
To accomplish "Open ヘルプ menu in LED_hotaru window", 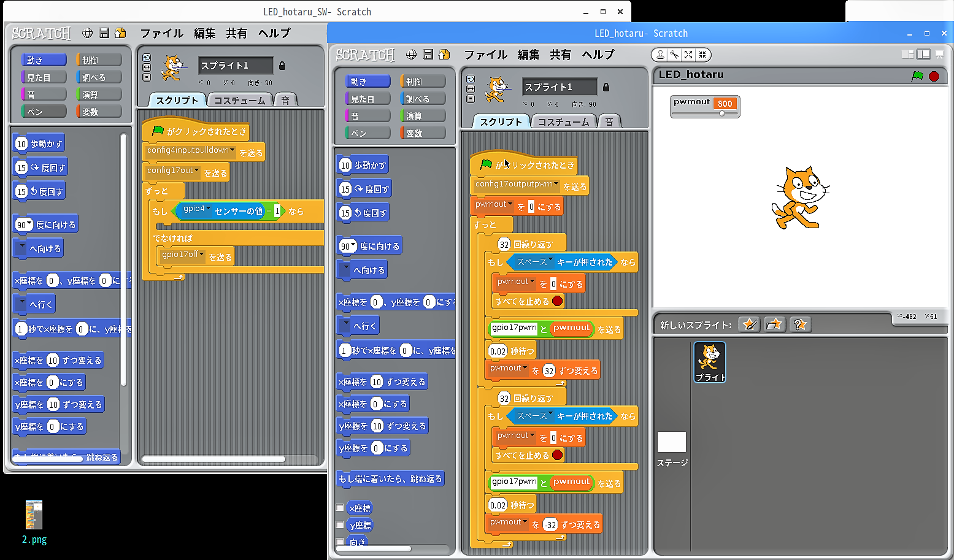I will (598, 55).
